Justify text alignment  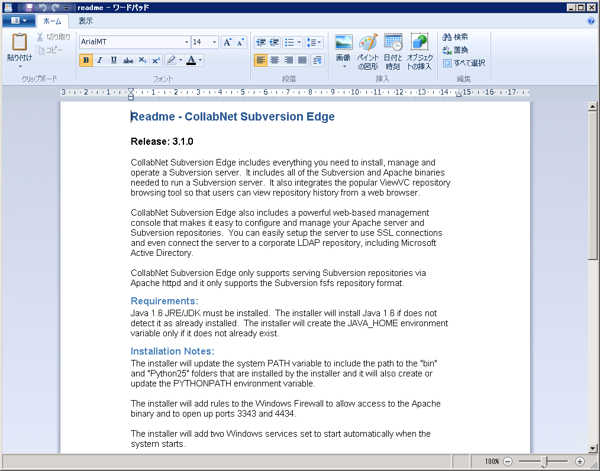[302, 60]
